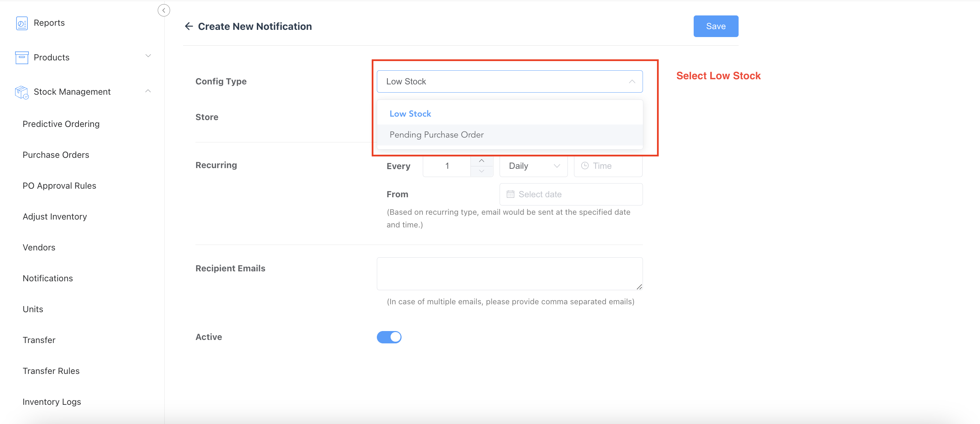Decrease the Every value with down arrow
Viewport: 980px width, 424px height.
point(481,171)
